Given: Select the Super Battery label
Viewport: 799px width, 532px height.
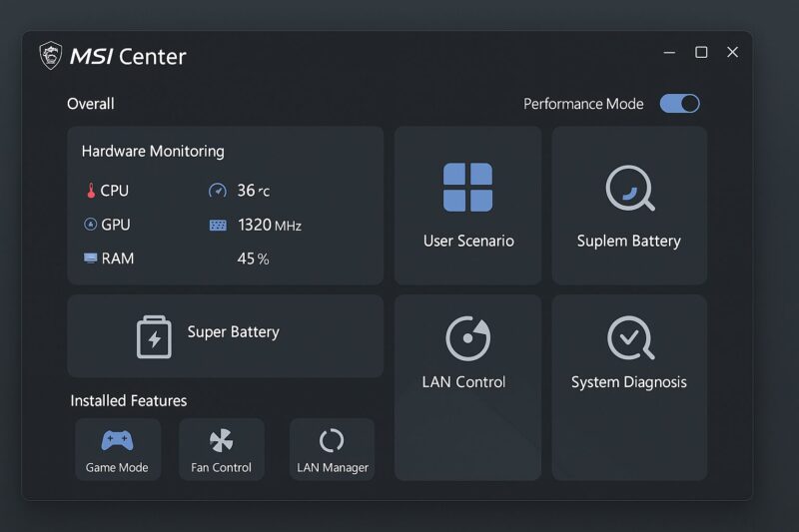Looking at the screenshot, I should (234, 332).
